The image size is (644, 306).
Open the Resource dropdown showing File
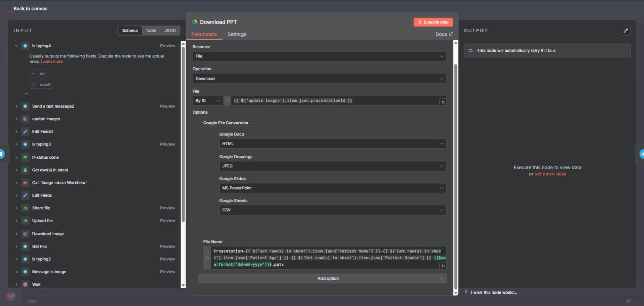319,56
